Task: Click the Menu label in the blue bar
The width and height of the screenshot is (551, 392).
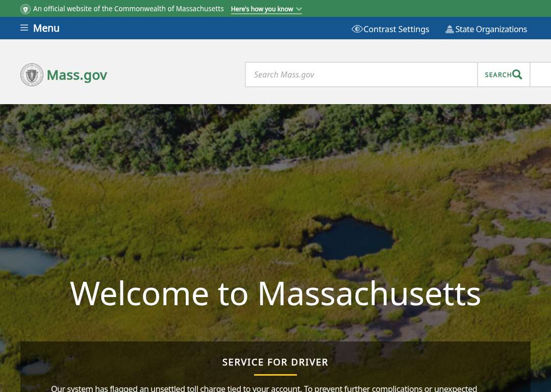Action: [46, 28]
